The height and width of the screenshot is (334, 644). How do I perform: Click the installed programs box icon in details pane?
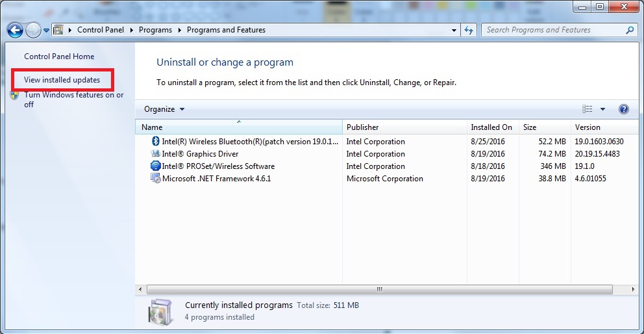point(162,312)
